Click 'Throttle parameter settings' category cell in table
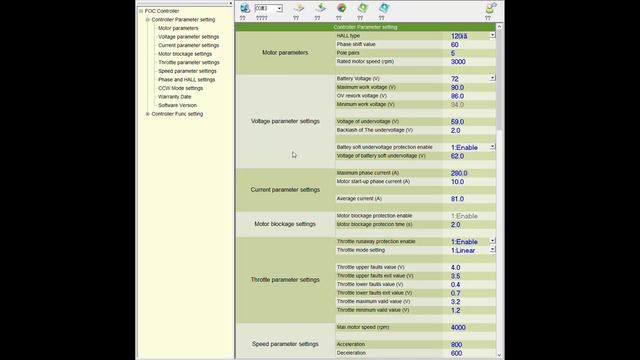Viewport: 640px width, 360px height. pyautogui.click(x=285, y=280)
